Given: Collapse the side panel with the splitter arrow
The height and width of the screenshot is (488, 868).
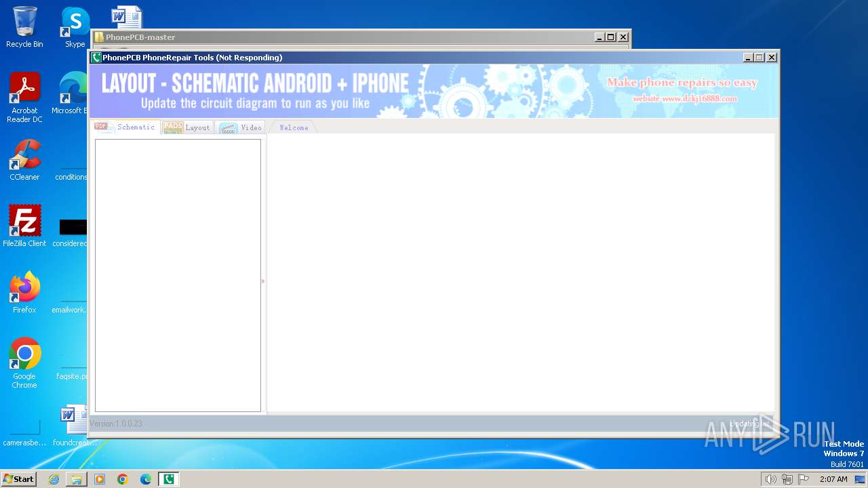Looking at the screenshot, I should tap(263, 281).
